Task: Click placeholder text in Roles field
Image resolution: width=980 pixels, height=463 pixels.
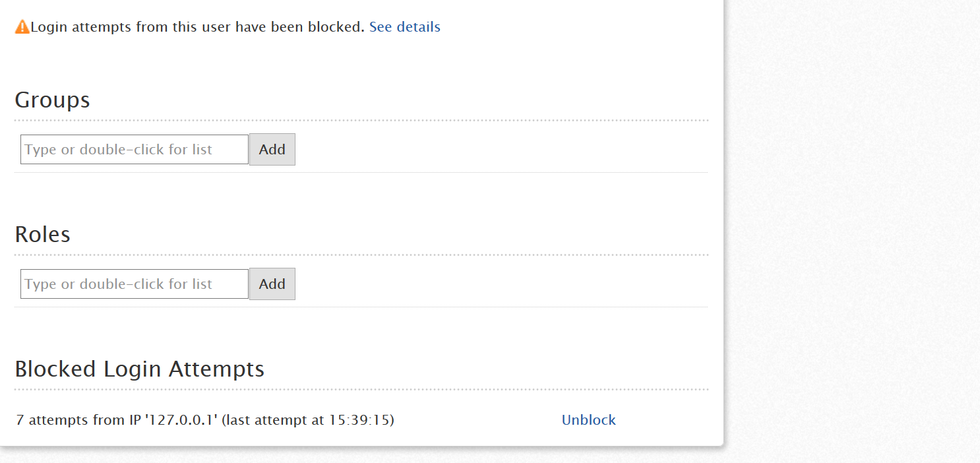Action: point(119,284)
